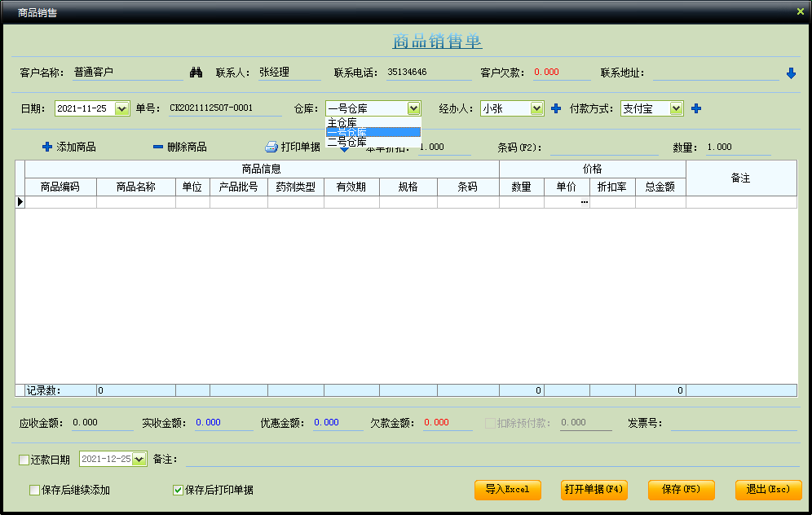Click the 发票号 input field
The width and height of the screenshot is (812, 515).
click(734, 423)
